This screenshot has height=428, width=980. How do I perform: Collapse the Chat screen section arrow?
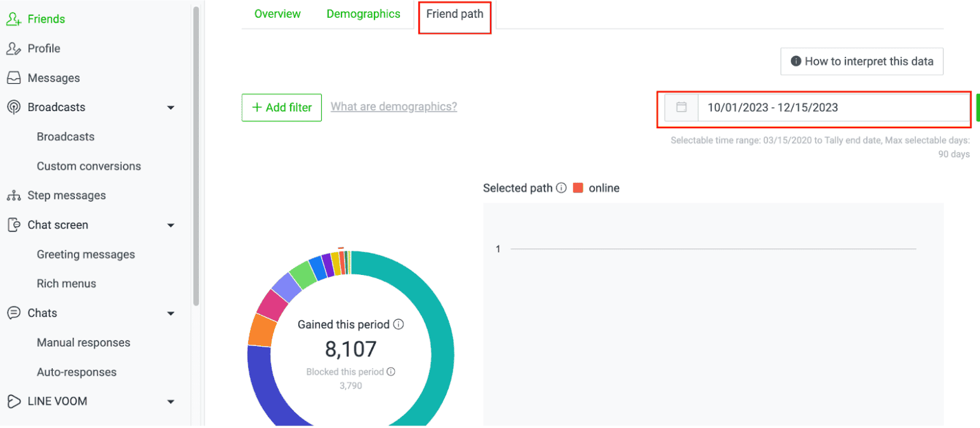[171, 225]
